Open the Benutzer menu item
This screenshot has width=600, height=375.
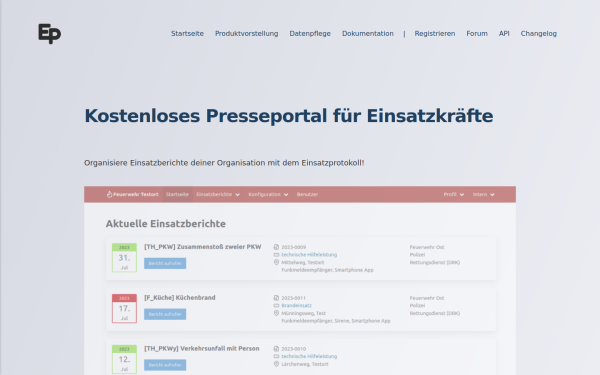coord(307,194)
